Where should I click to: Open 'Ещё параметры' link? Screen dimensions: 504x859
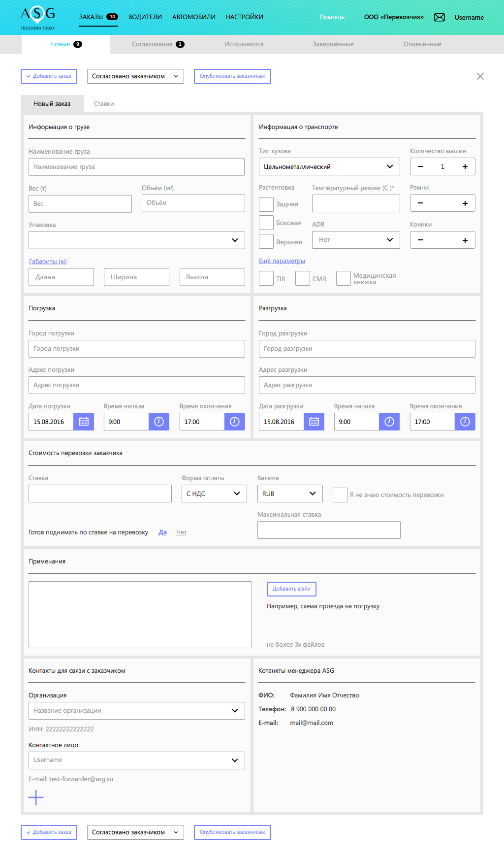point(282,261)
